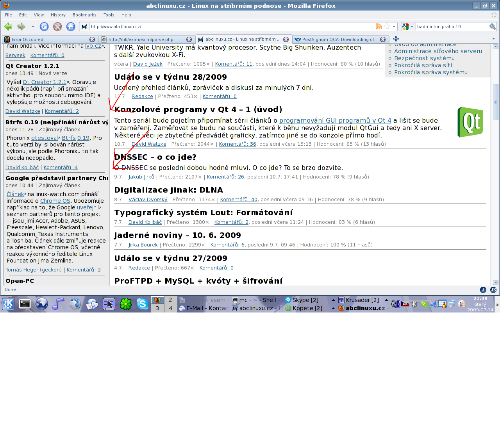Viewport: 500px width, 438px height.
Task: Close the fourth browser tab
Action: click(383, 39)
